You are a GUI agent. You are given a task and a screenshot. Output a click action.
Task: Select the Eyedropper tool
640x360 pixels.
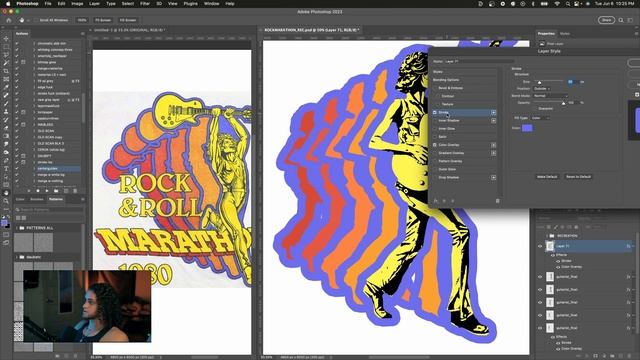(6, 87)
